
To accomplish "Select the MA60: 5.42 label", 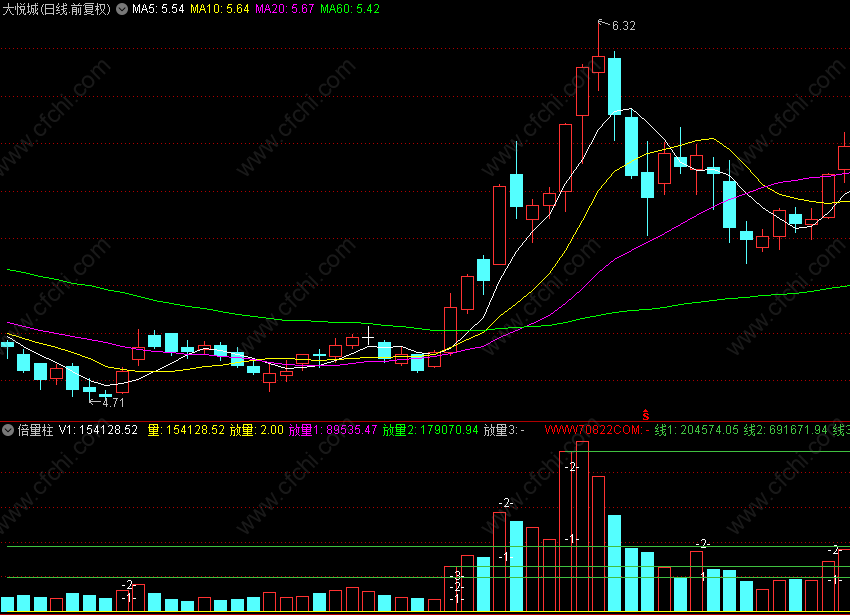I will pos(350,9).
